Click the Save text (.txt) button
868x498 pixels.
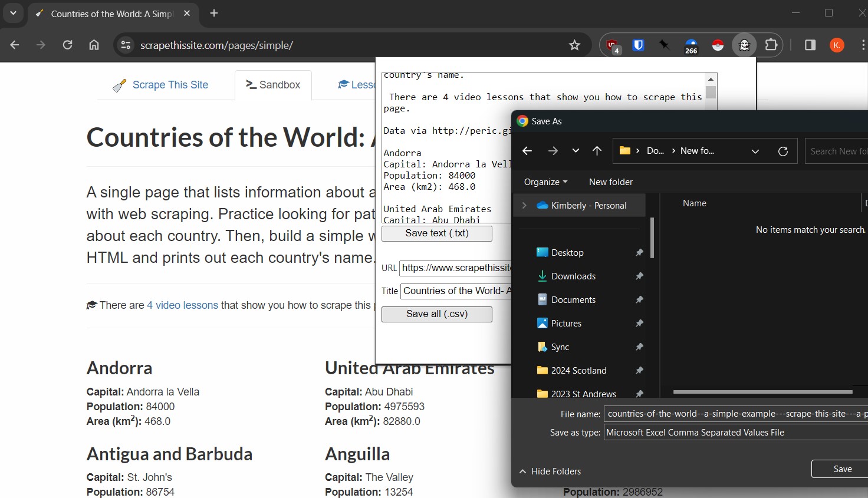tap(437, 233)
